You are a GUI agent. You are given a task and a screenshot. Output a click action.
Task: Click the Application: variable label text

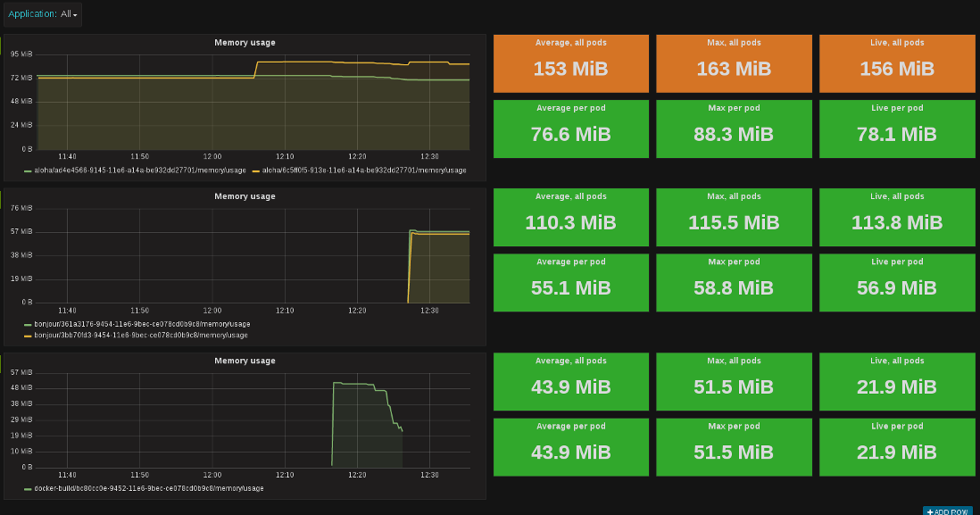pos(32,13)
